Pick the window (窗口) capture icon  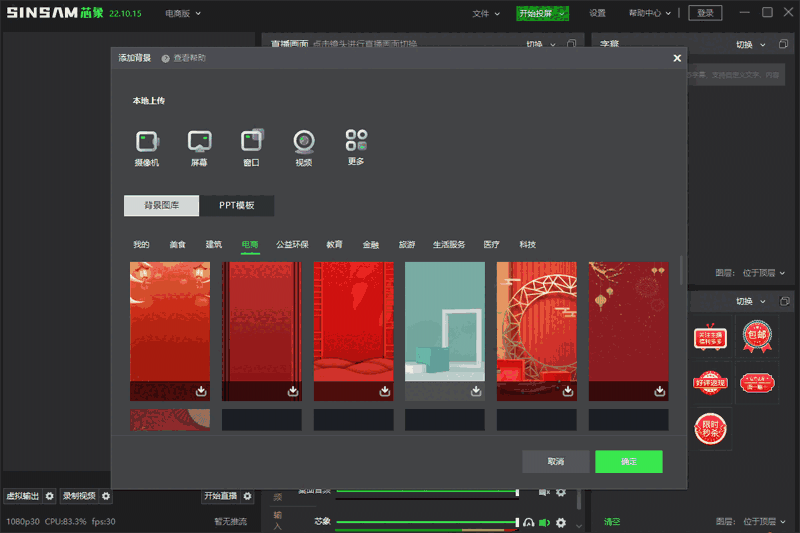251,142
